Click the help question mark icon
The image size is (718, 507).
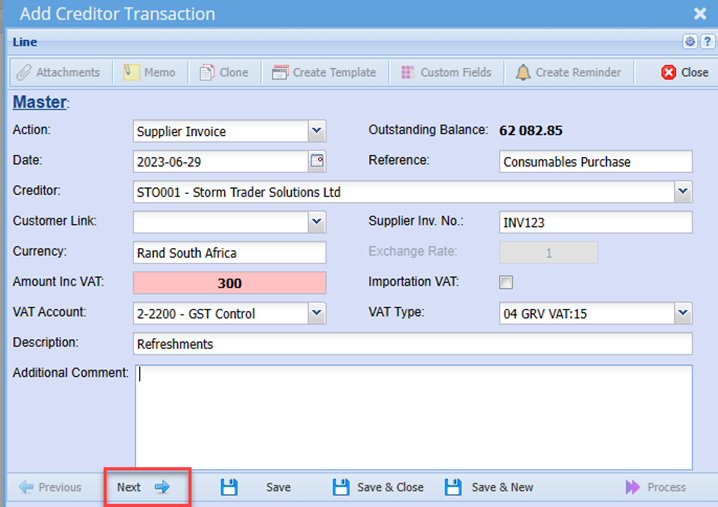click(x=706, y=42)
